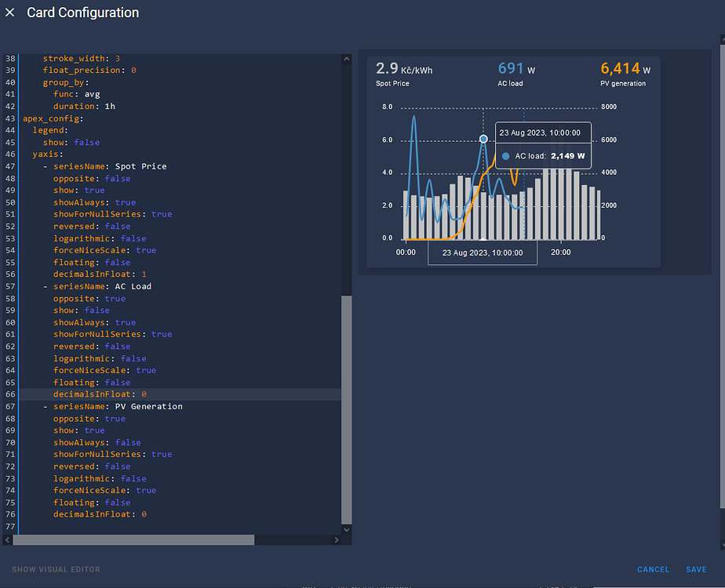Click the SAVE button
This screenshot has height=588, width=725.
click(x=696, y=569)
